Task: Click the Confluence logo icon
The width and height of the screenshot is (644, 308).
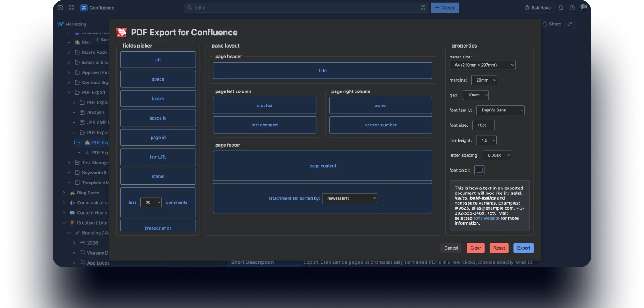Action: coord(84,8)
